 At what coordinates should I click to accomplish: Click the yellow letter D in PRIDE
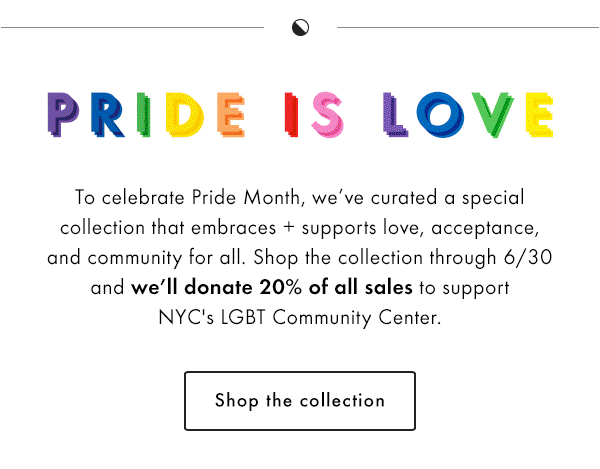pos(185,114)
